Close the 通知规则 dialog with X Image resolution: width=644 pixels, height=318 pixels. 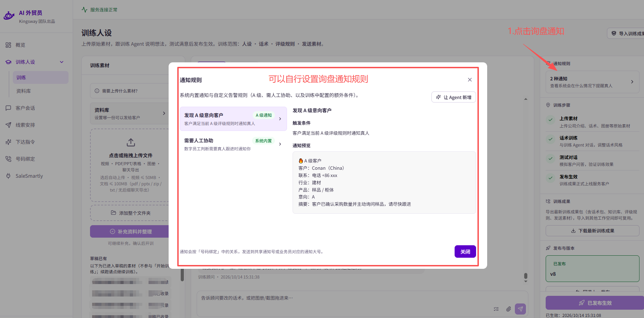point(470,80)
